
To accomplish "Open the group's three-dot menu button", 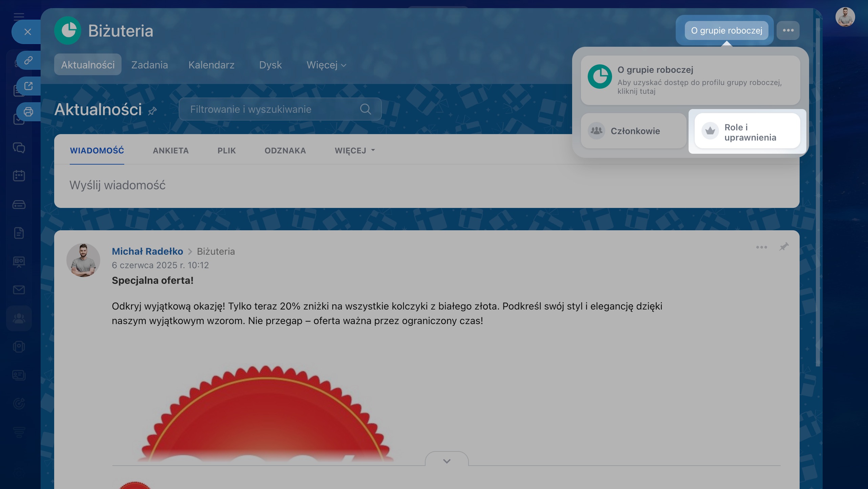I will (788, 30).
